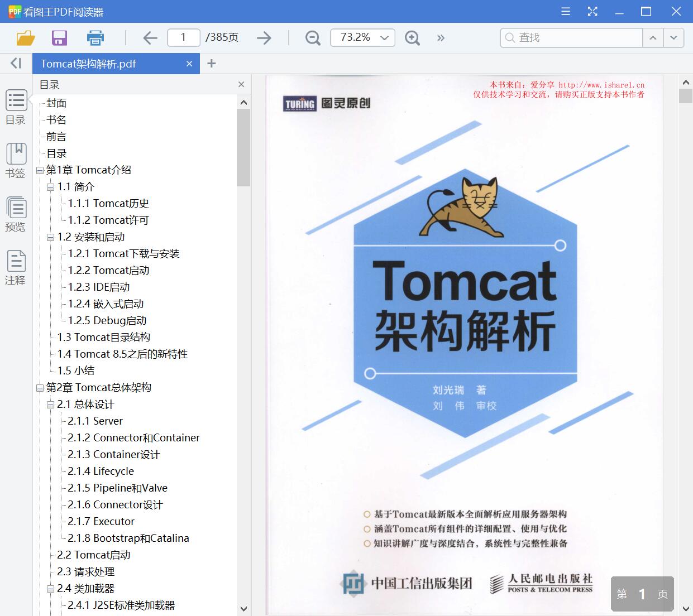Open 2.1.4 Lifecycle section

coord(101,471)
